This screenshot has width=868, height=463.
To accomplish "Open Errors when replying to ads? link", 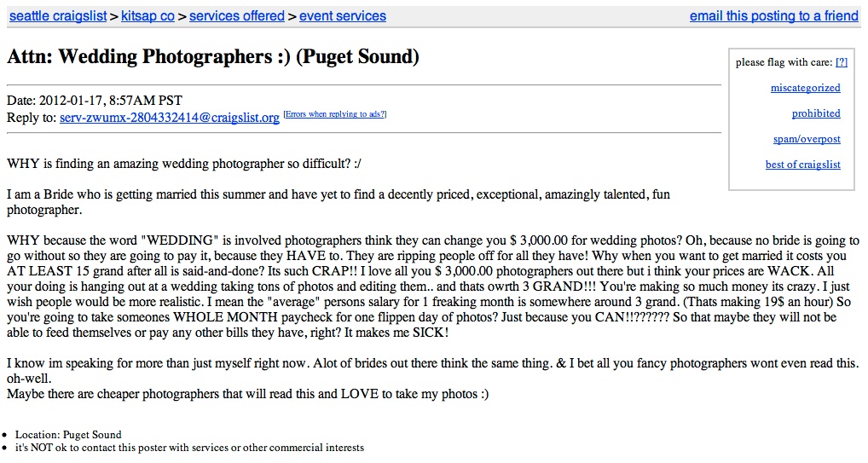I will click(335, 114).
